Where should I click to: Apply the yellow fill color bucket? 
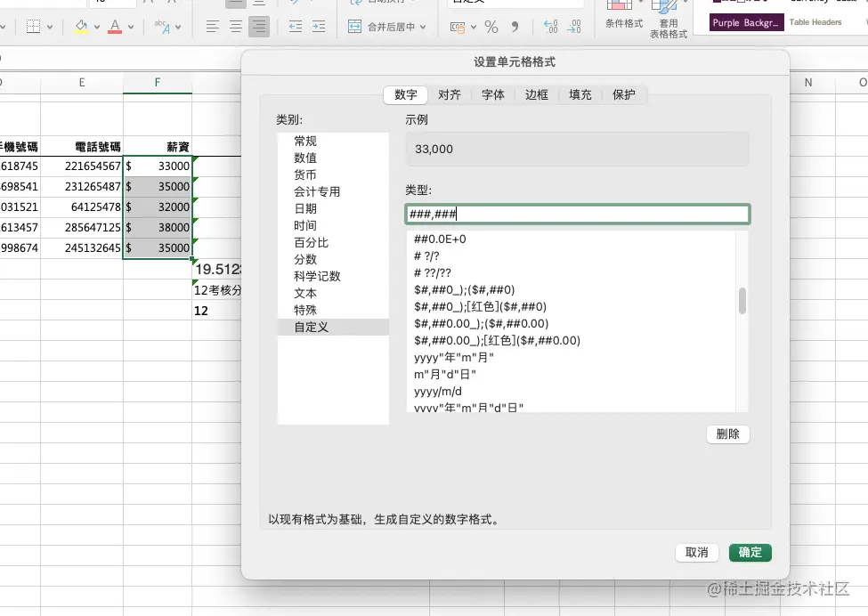click(x=81, y=27)
